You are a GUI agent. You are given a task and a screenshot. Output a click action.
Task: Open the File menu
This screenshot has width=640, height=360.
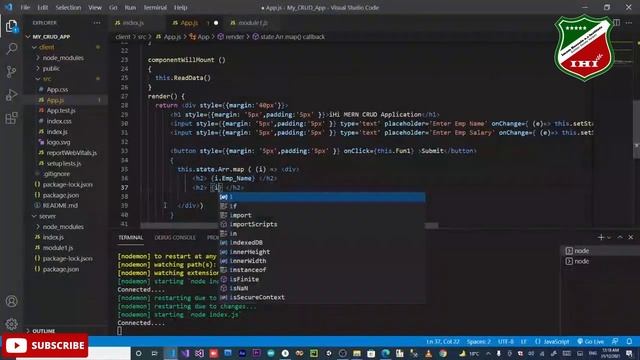[x=25, y=7]
